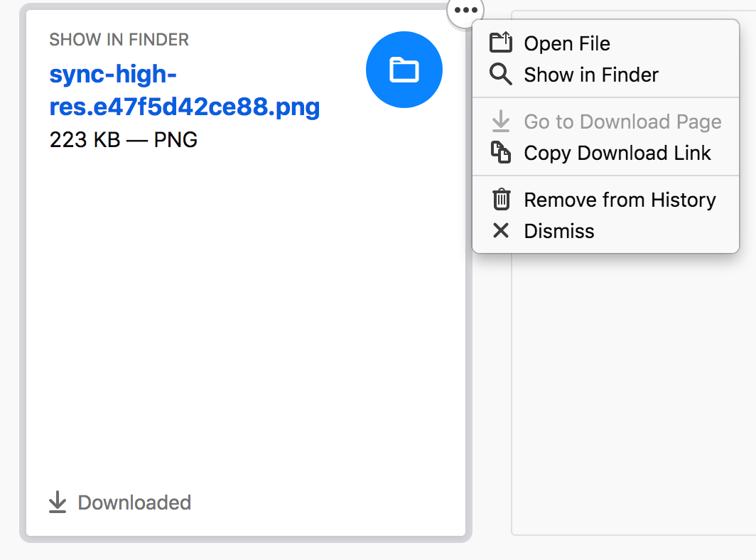Choose Copy Download Link
Viewport: 756px width, 560px height.
coord(605,153)
